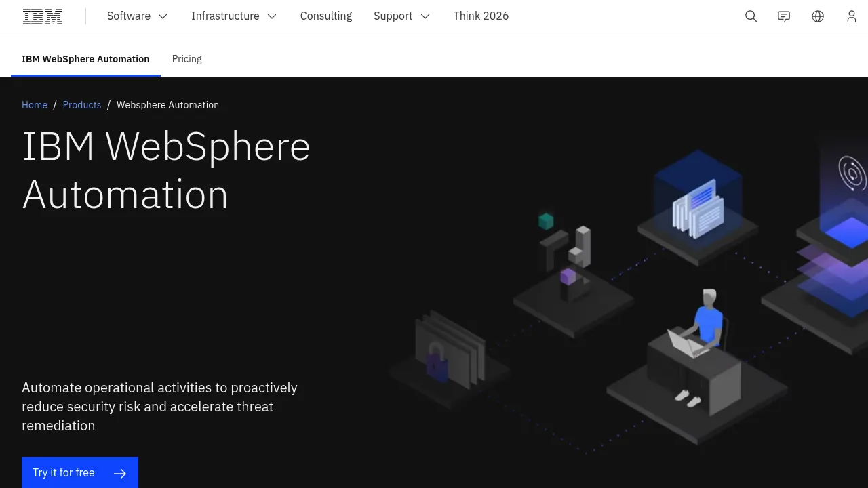Go to Products breadcrumb link
Viewport: 868px width, 488px height.
(x=82, y=105)
